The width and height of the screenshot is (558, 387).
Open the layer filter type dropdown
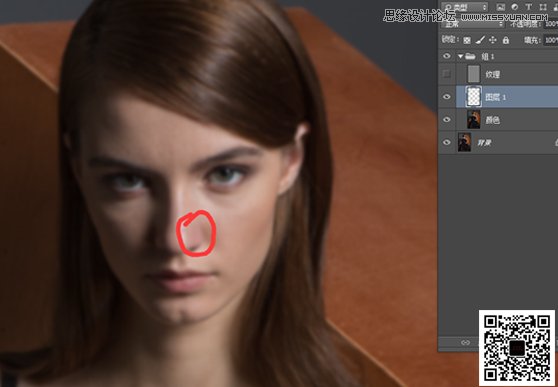pos(465,7)
